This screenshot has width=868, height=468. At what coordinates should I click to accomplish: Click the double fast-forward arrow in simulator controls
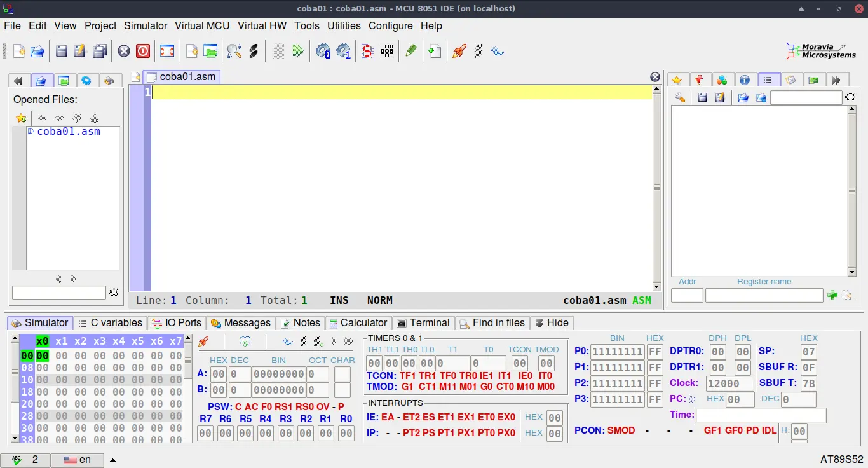[x=348, y=342]
